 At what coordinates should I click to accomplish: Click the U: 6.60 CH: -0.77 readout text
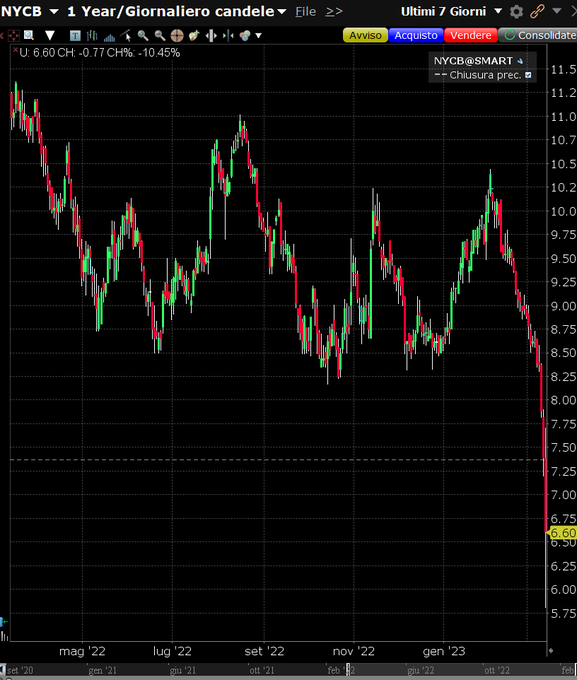click(99, 53)
